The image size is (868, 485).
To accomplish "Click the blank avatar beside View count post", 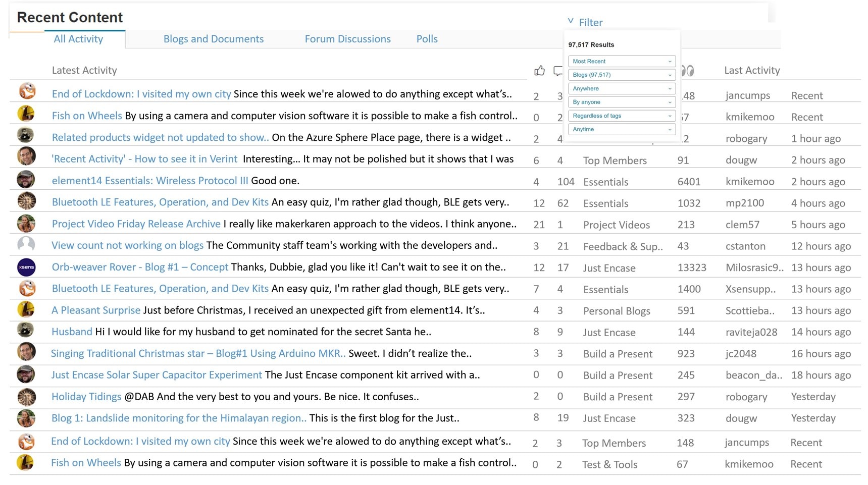I will [x=26, y=245].
